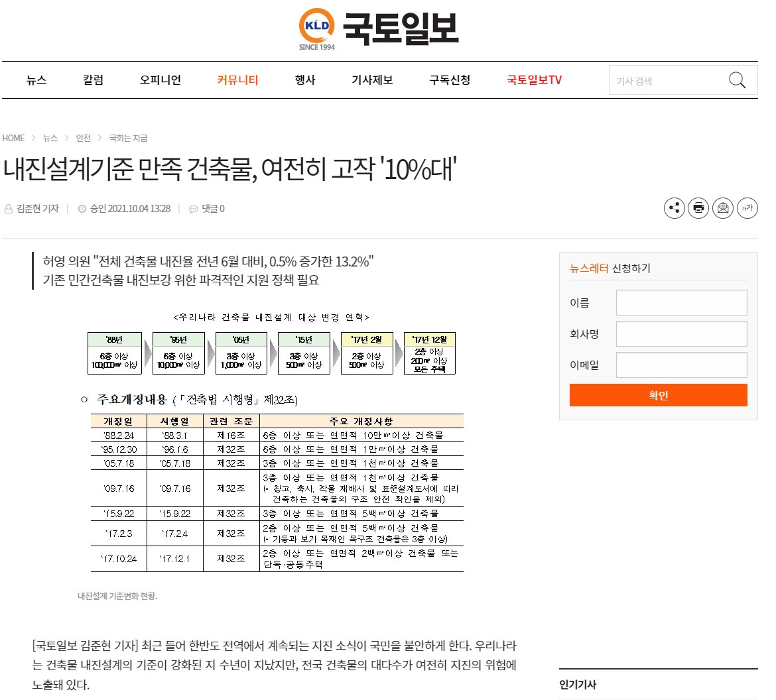The width and height of the screenshot is (776, 700).
Task: Submit the newsletter form with the 확인 button
Action: click(658, 395)
